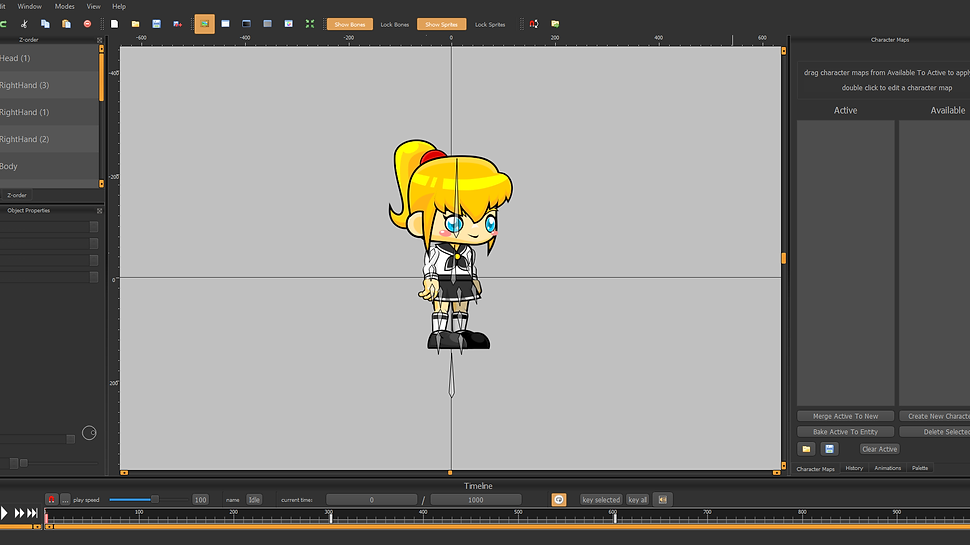Click the current time field showing 0
Screen dimensions: 970x545
pyautogui.click(x=371, y=500)
